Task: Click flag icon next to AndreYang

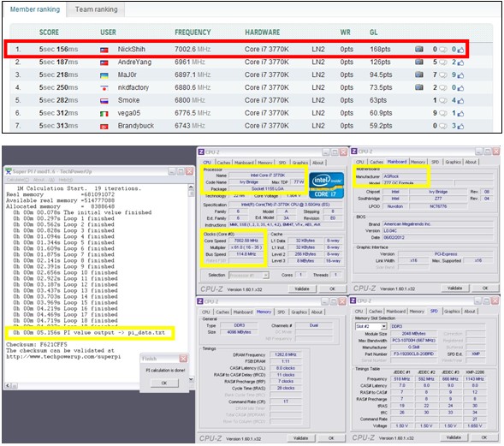Action: pos(104,62)
